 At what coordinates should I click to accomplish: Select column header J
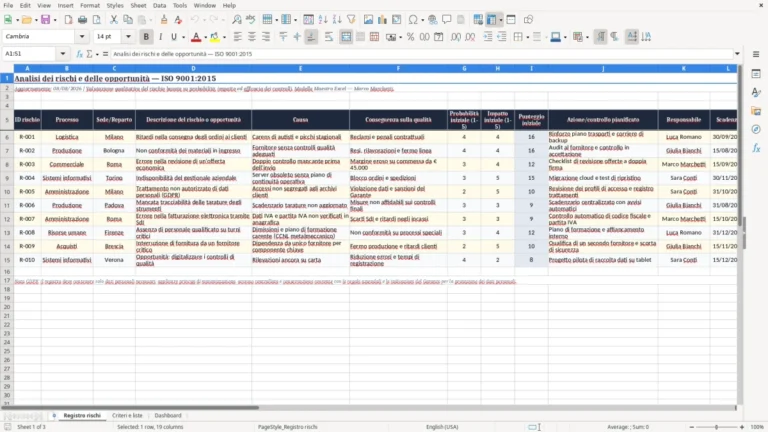603,69
